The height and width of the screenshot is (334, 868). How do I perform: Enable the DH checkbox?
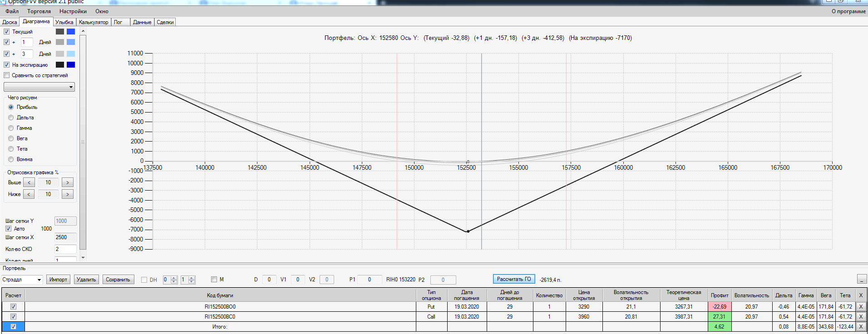pyautogui.click(x=144, y=280)
